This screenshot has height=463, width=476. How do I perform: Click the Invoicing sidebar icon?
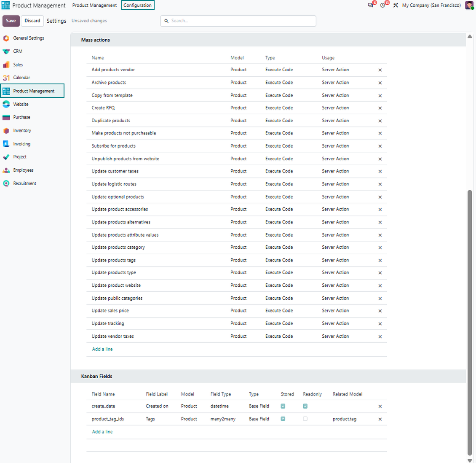(6, 144)
